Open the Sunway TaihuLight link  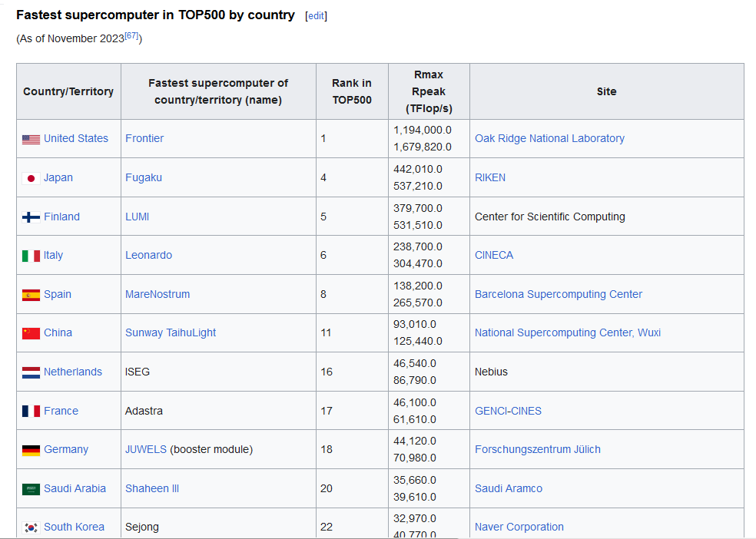[x=171, y=332]
